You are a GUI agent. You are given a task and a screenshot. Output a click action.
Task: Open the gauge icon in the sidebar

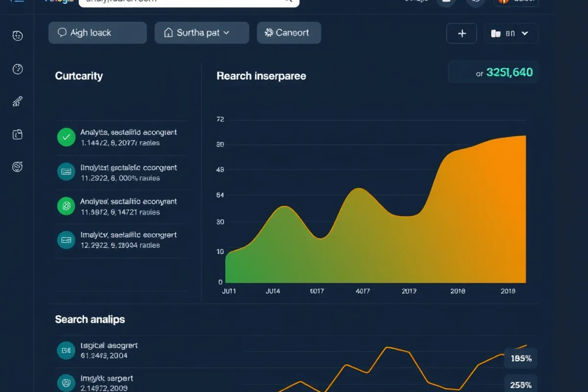click(18, 69)
